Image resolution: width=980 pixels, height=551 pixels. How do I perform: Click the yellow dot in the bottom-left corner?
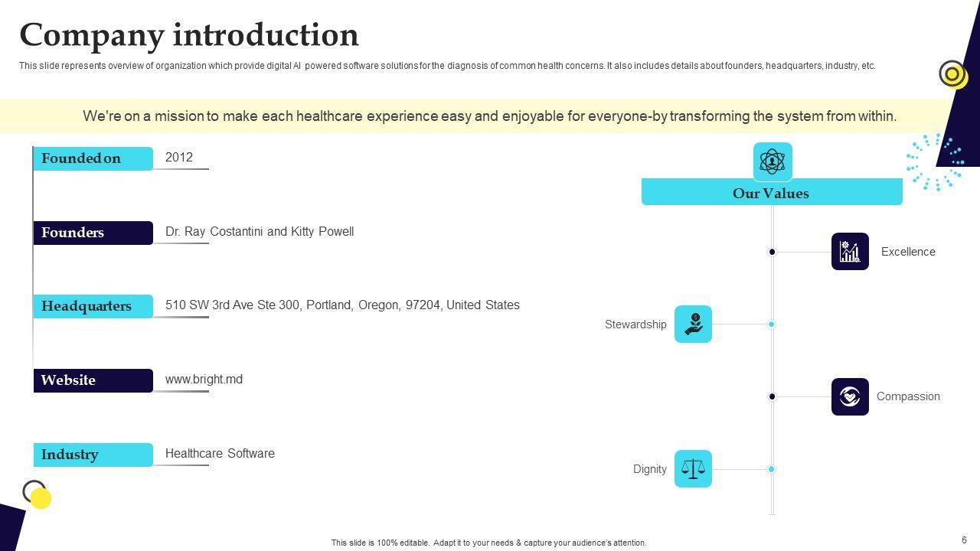41,499
